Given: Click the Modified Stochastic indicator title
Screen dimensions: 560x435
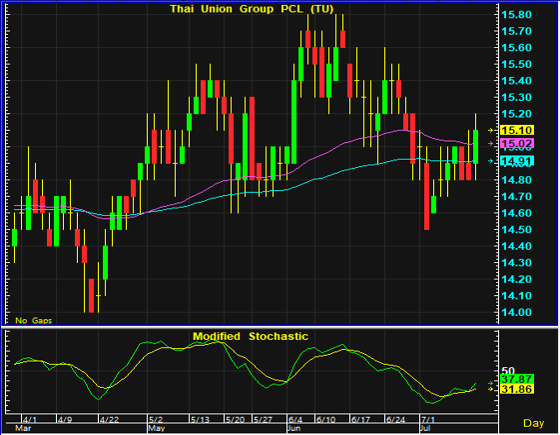Looking at the screenshot, I should (x=250, y=336).
